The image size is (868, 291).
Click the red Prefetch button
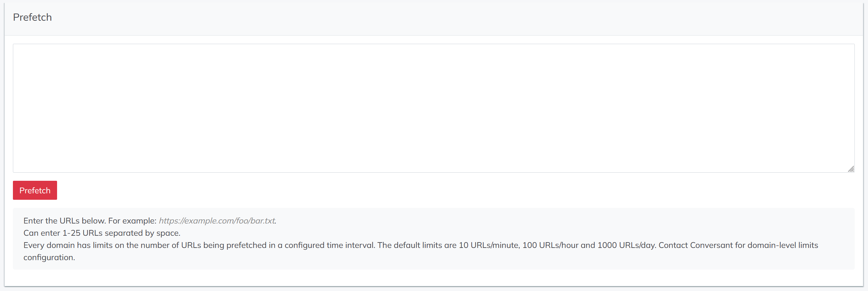click(35, 190)
